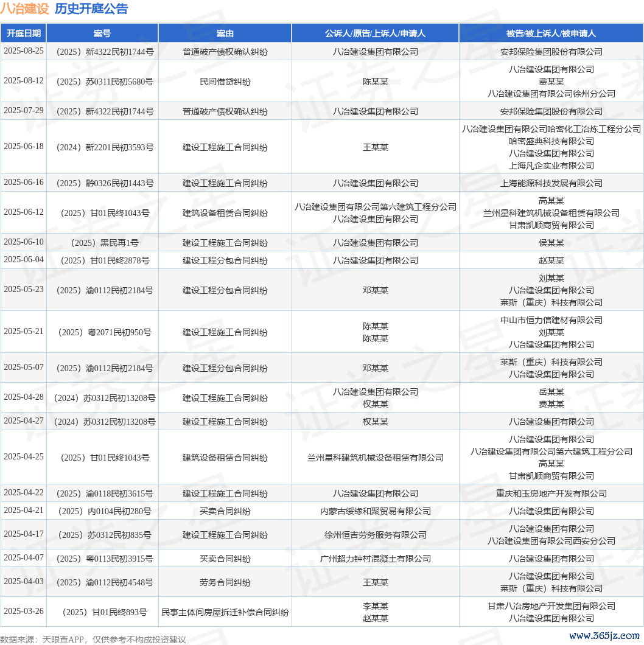Open case number (2025)黑民再1号
Screen dimensions: 644x645
[102, 243]
